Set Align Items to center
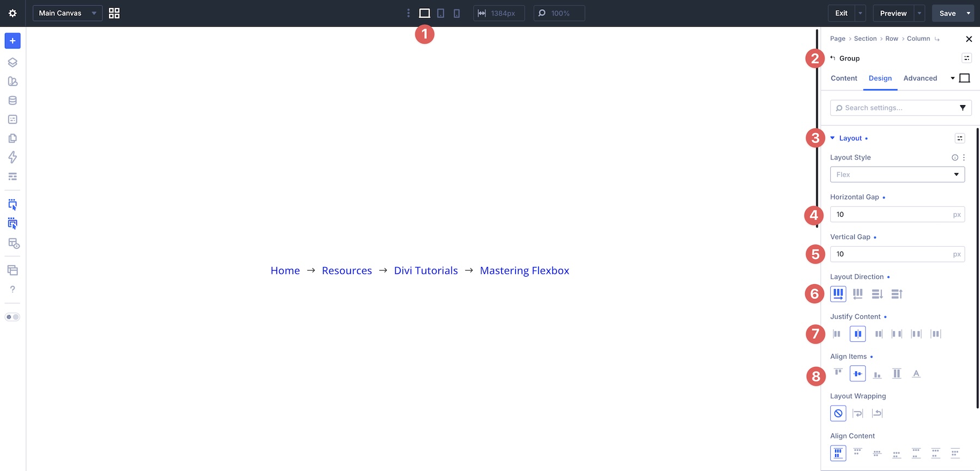Image resolution: width=980 pixels, height=471 pixels. pyautogui.click(x=857, y=374)
